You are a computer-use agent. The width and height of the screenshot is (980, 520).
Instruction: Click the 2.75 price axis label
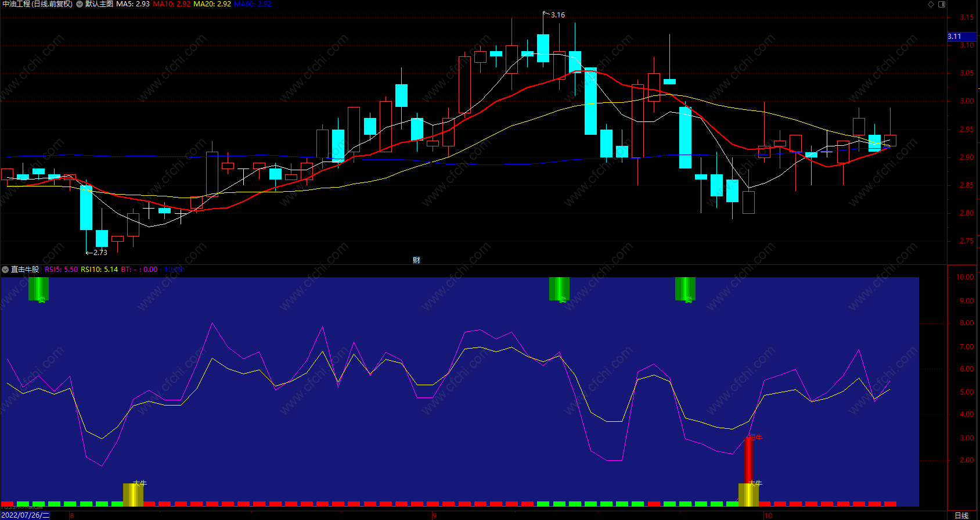click(x=967, y=241)
